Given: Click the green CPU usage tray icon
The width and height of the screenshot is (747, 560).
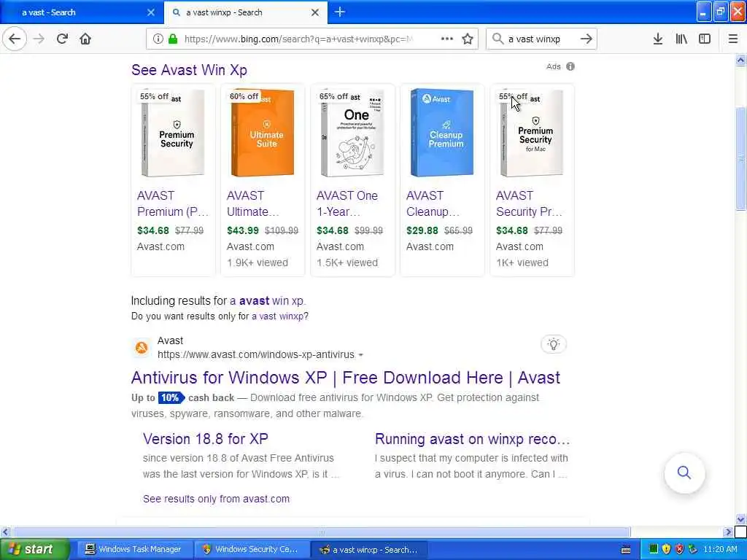Looking at the screenshot, I should click(x=653, y=549).
